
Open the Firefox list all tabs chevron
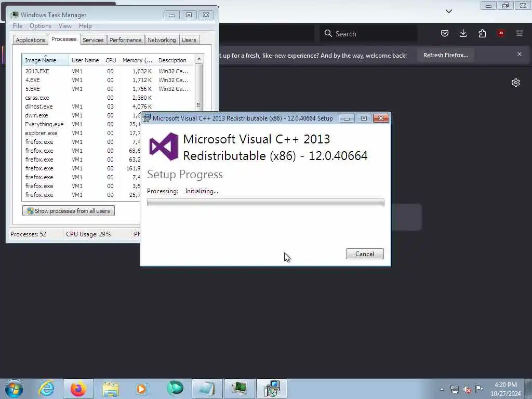pos(448,11)
